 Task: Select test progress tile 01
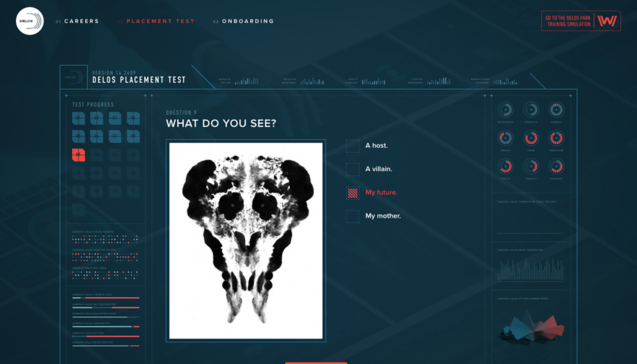pos(79,118)
